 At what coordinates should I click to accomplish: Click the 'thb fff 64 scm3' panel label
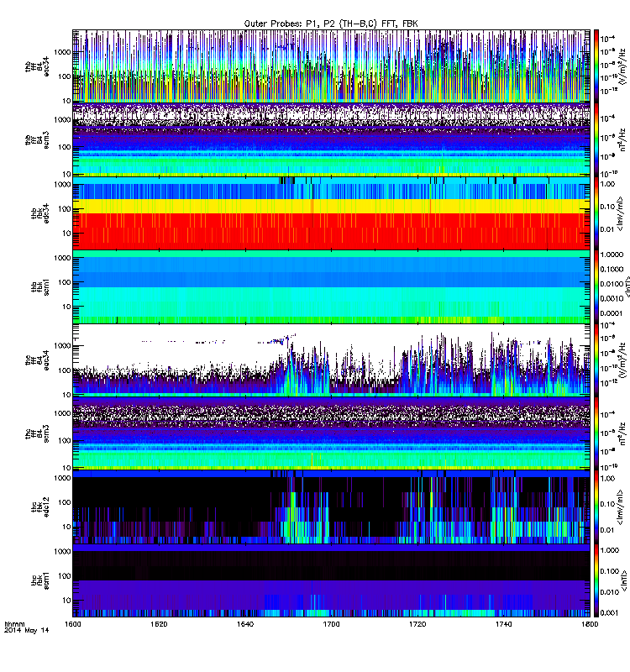[37, 140]
